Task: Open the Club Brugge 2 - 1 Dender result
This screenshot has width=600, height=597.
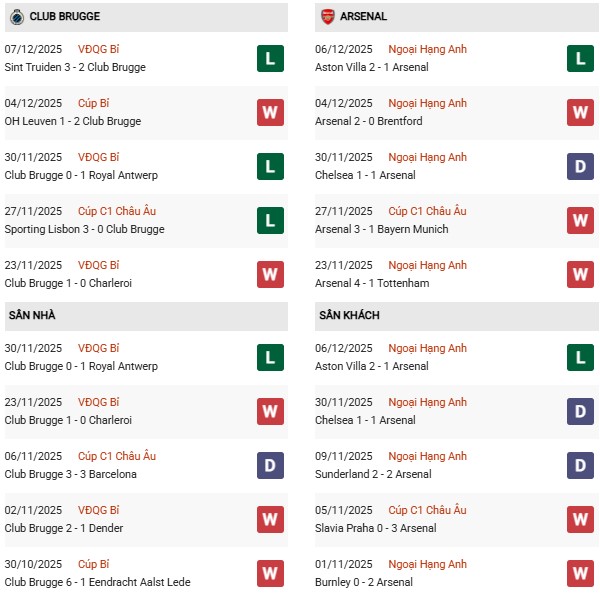Action: 63,528
